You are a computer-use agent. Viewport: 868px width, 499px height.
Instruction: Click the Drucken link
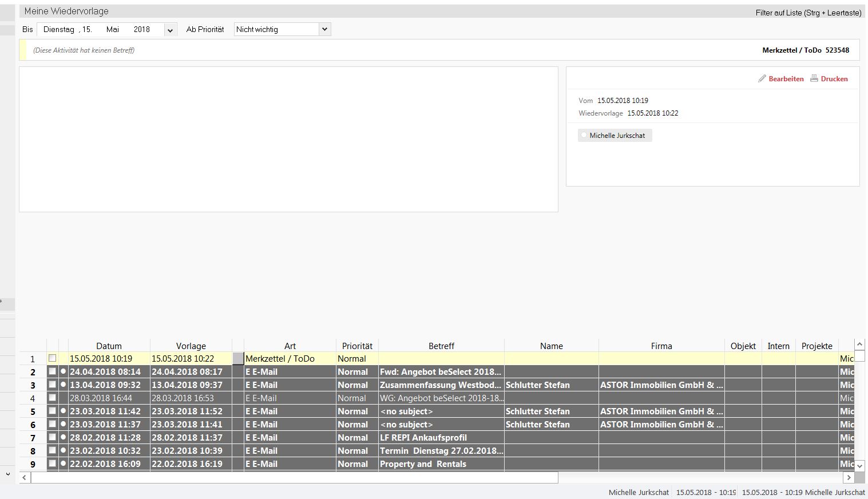tap(834, 79)
